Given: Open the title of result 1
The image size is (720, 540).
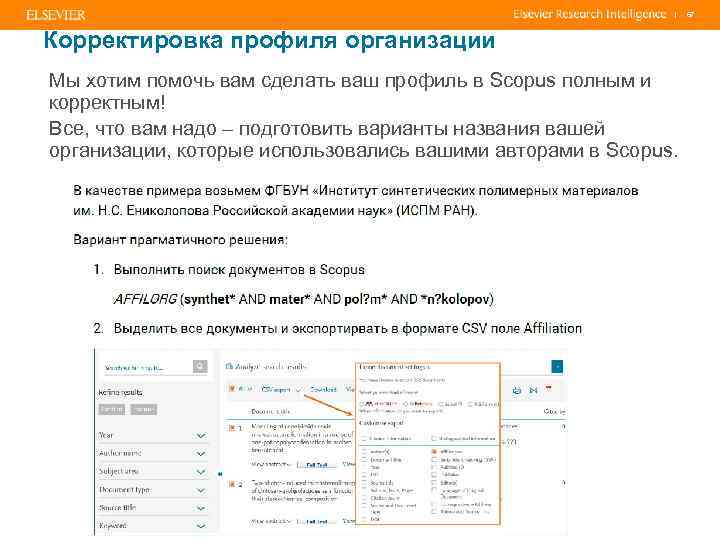Looking at the screenshot, I should tap(302, 438).
